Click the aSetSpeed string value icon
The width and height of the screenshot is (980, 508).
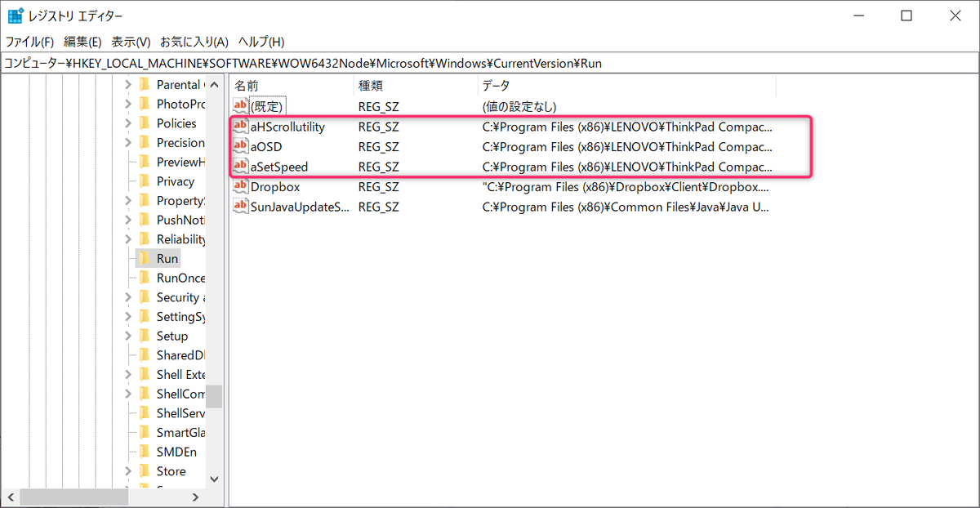[241, 167]
